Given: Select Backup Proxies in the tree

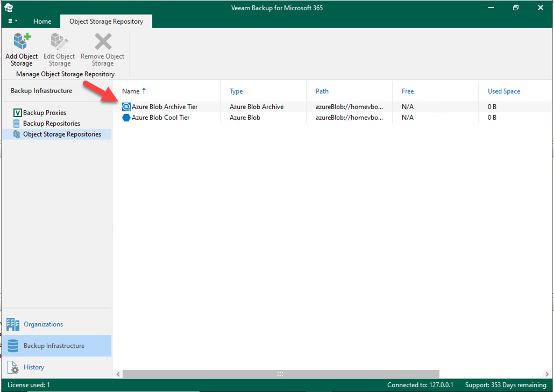Looking at the screenshot, I should click(45, 113).
